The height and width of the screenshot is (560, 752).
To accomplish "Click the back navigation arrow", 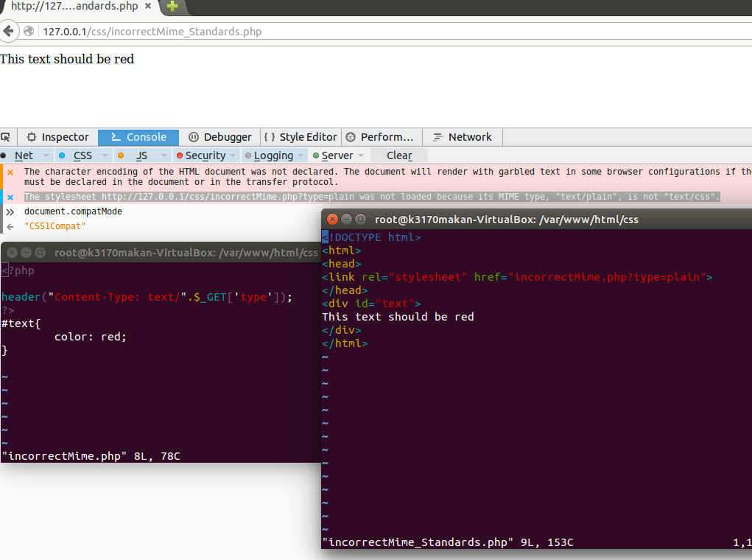I will (x=10, y=31).
